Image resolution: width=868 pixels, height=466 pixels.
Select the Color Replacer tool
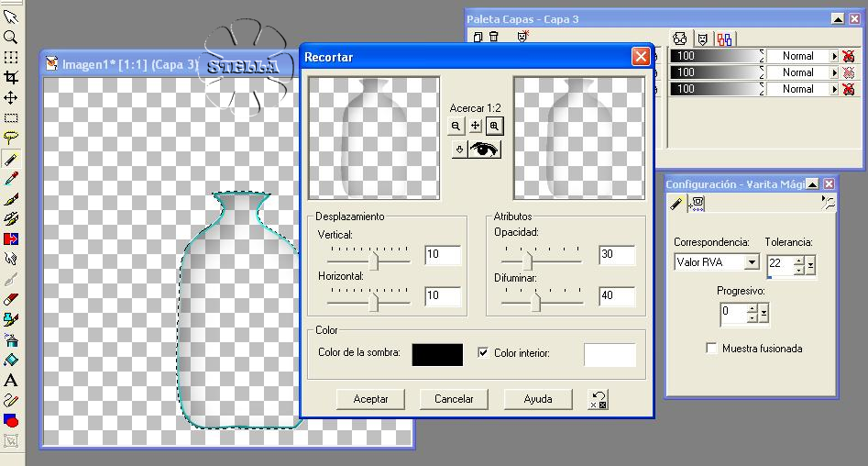10,239
